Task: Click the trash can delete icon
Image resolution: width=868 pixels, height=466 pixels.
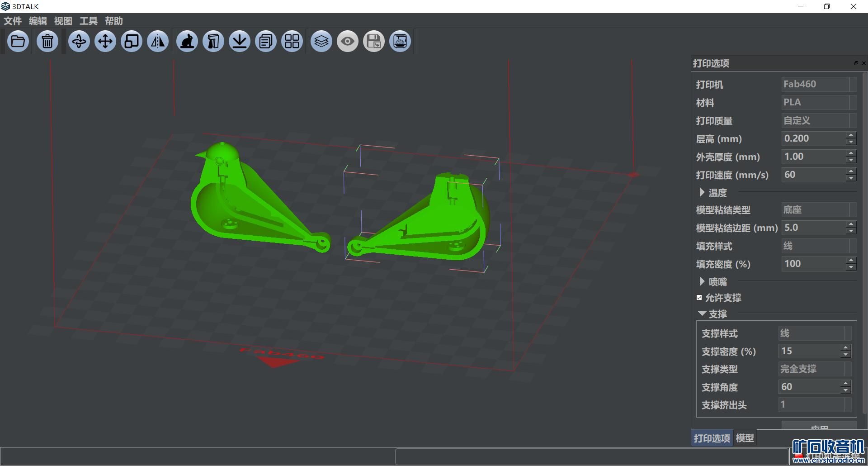Action: 47,42
